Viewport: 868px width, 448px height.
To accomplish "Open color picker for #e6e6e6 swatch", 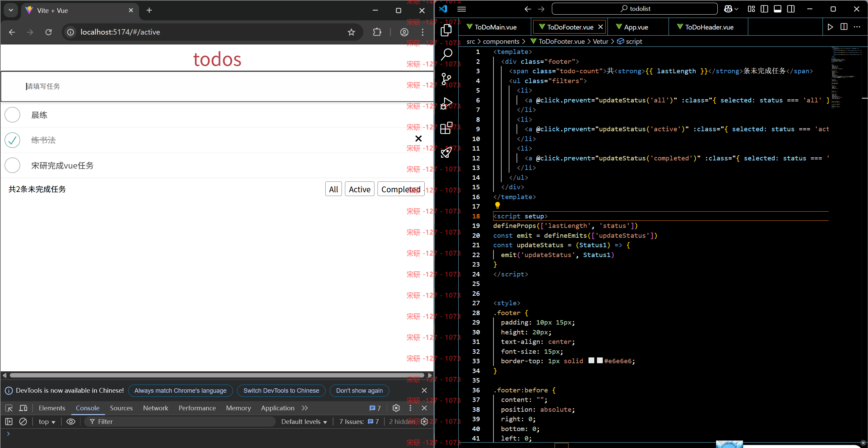I will [x=600, y=361].
